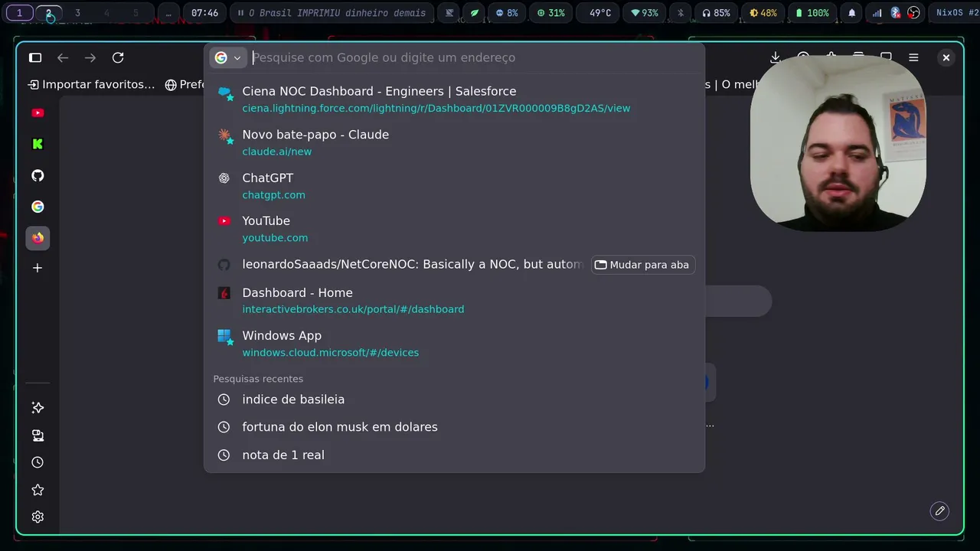
Task: Open the Google pinned sidebar tab
Action: [38, 207]
